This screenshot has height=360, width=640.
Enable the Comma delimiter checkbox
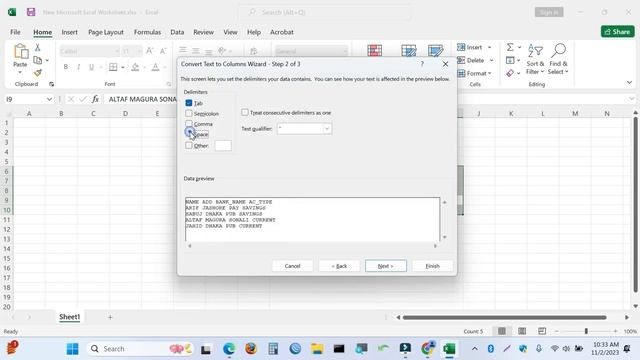[x=189, y=124]
